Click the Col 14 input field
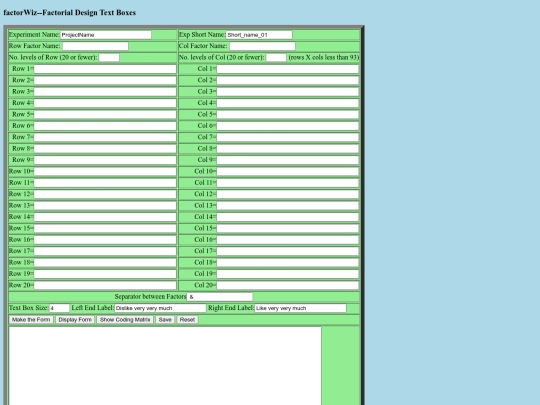The width and height of the screenshot is (540, 405). [x=288, y=217]
